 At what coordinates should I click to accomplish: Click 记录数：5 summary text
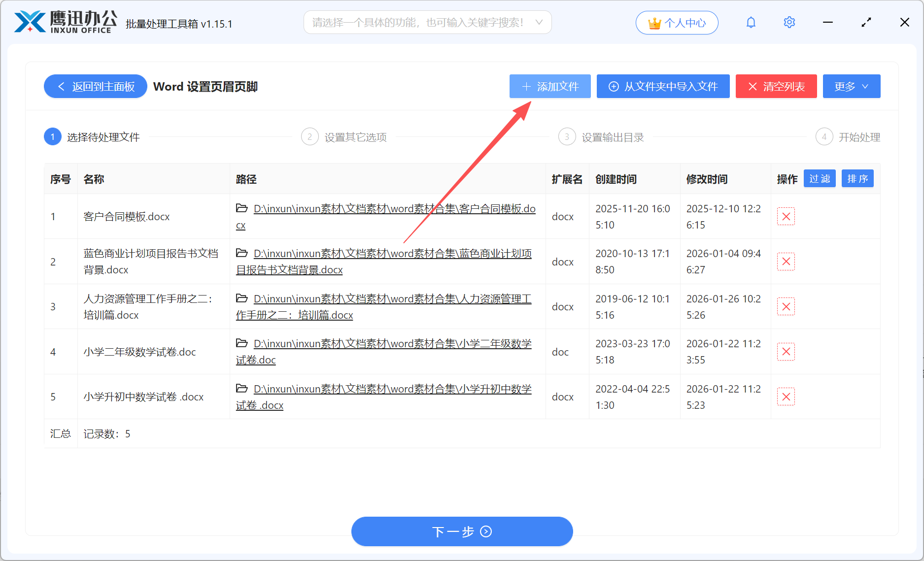(x=107, y=434)
